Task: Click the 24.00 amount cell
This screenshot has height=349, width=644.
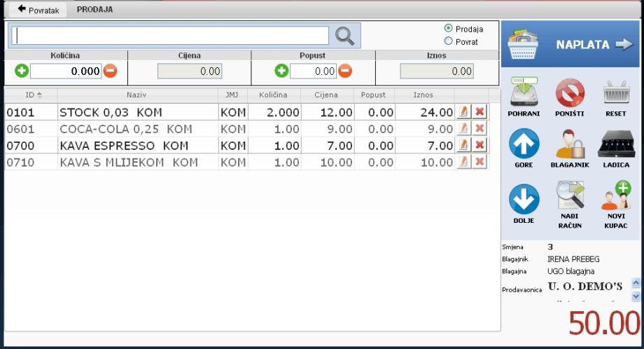Action: pyautogui.click(x=437, y=113)
